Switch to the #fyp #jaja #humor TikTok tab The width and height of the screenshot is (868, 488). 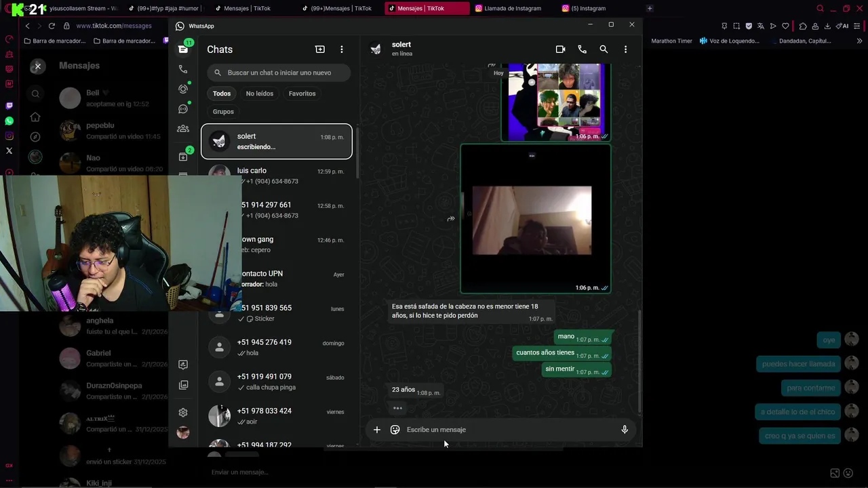point(165,8)
